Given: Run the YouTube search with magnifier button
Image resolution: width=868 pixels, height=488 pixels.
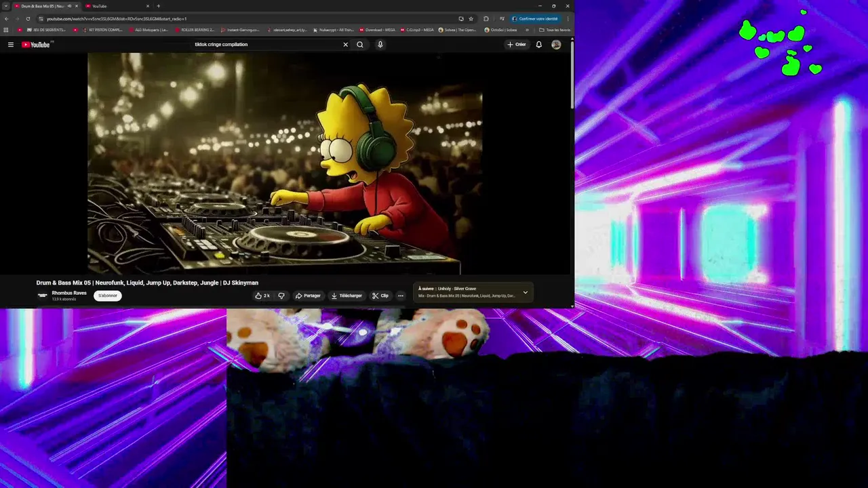Looking at the screenshot, I should coord(360,45).
